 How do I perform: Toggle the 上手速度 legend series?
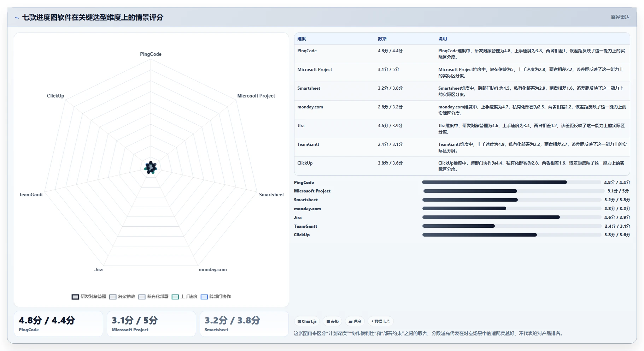click(185, 297)
